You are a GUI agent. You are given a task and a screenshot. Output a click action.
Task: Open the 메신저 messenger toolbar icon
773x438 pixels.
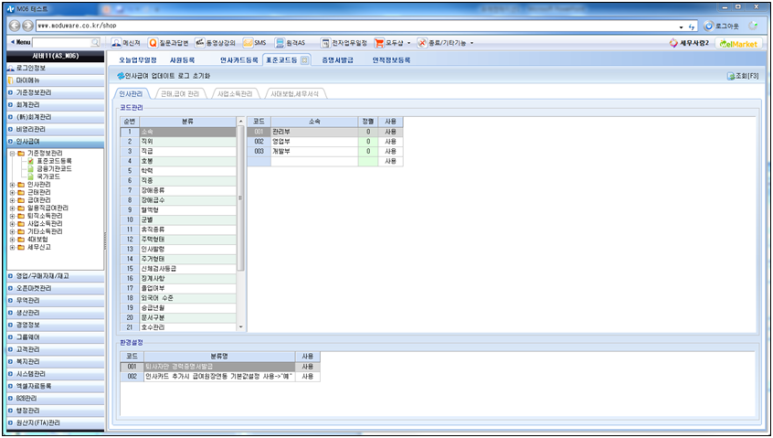click(x=116, y=43)
